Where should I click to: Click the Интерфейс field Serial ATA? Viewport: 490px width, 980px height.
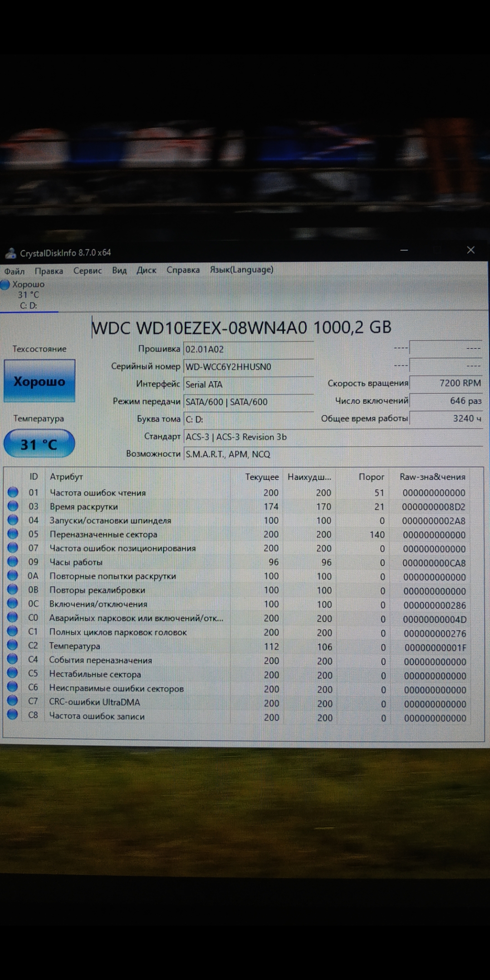pyautogui.click(x=249, y=384)
